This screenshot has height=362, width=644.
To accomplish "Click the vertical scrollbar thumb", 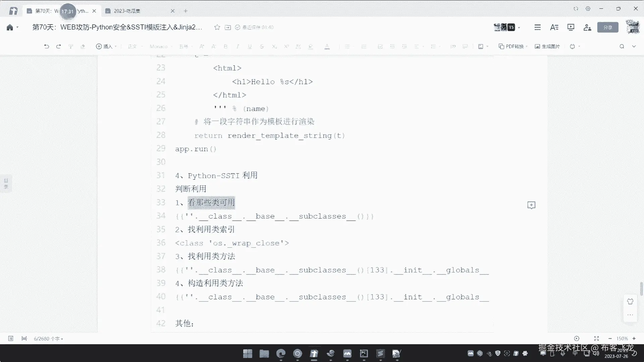I will coord(641,289).
